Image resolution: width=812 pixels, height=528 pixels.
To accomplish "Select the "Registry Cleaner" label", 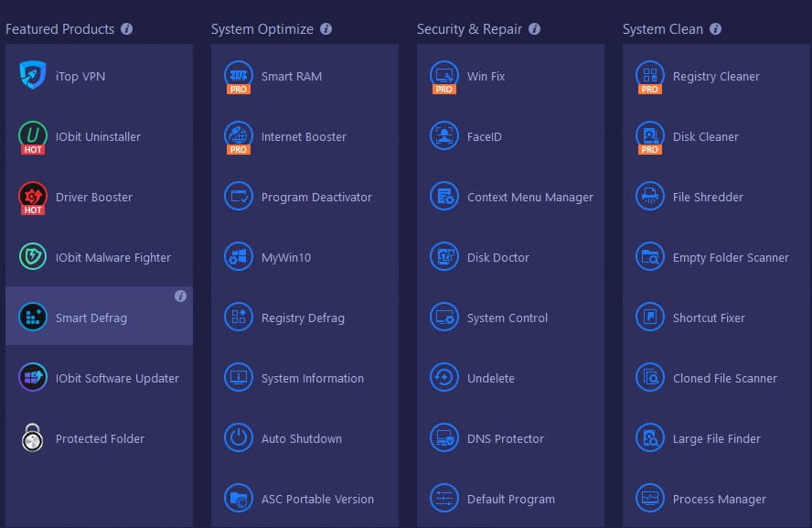I will (716, 76).
